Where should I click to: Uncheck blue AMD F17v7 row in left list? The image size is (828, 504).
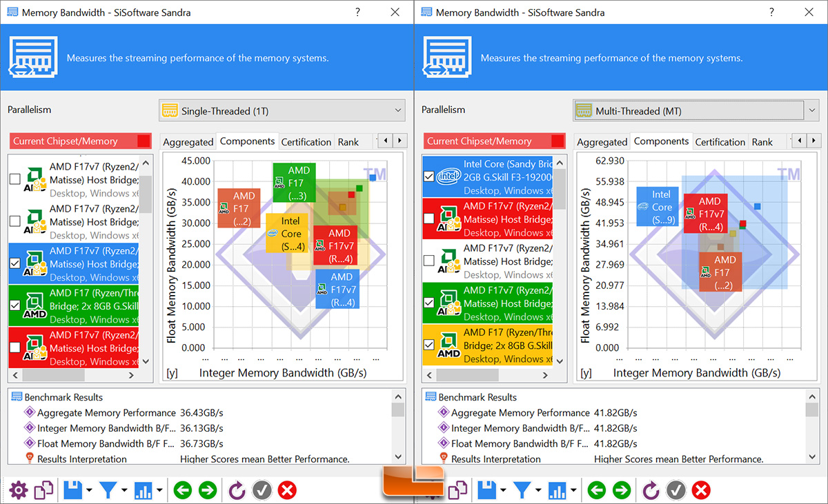coord(15,263)
